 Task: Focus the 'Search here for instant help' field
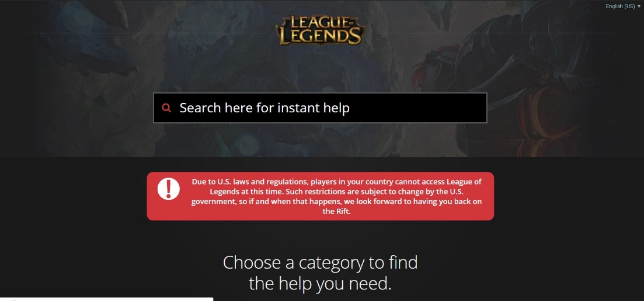tap(320, 108)
